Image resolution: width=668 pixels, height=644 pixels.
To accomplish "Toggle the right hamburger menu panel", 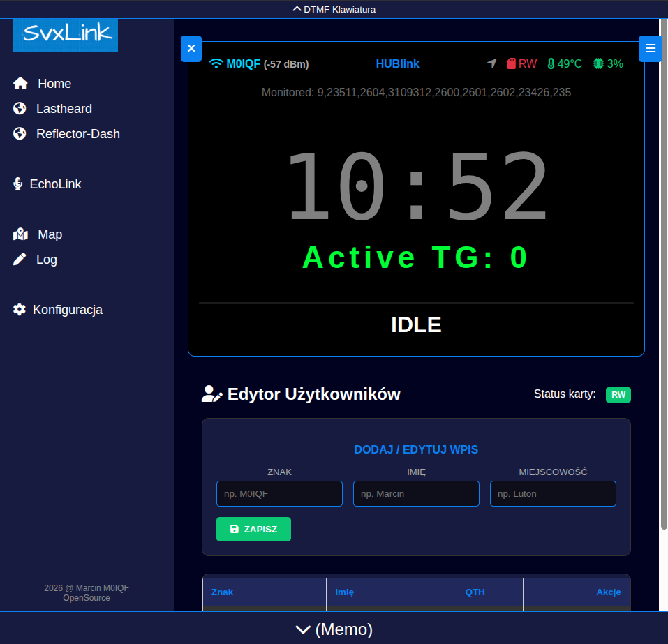I will click(651, 48).
